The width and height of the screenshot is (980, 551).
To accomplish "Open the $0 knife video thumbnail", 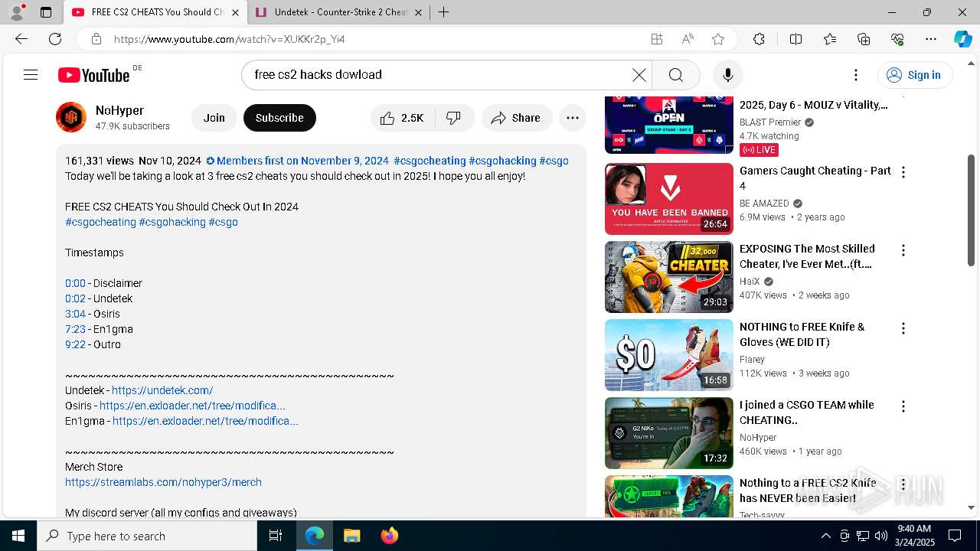I will click(x=669, y=355).
